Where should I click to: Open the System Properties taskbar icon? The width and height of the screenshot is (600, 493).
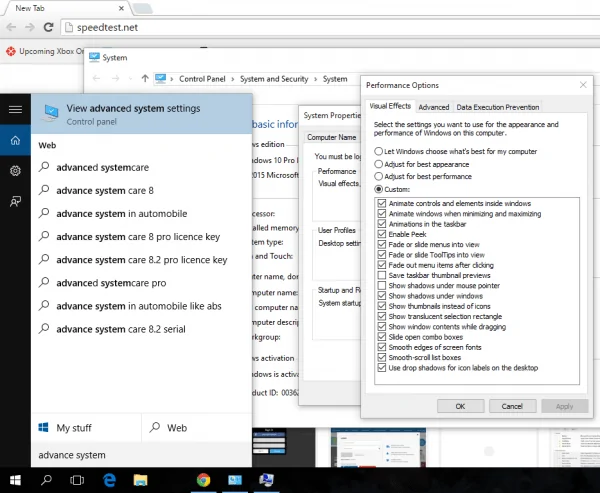coord(266,480)
